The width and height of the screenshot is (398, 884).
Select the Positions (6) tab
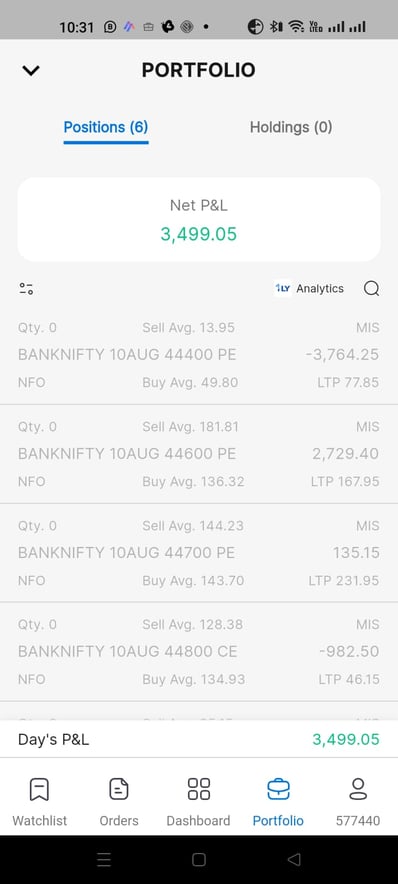point(106,127)
